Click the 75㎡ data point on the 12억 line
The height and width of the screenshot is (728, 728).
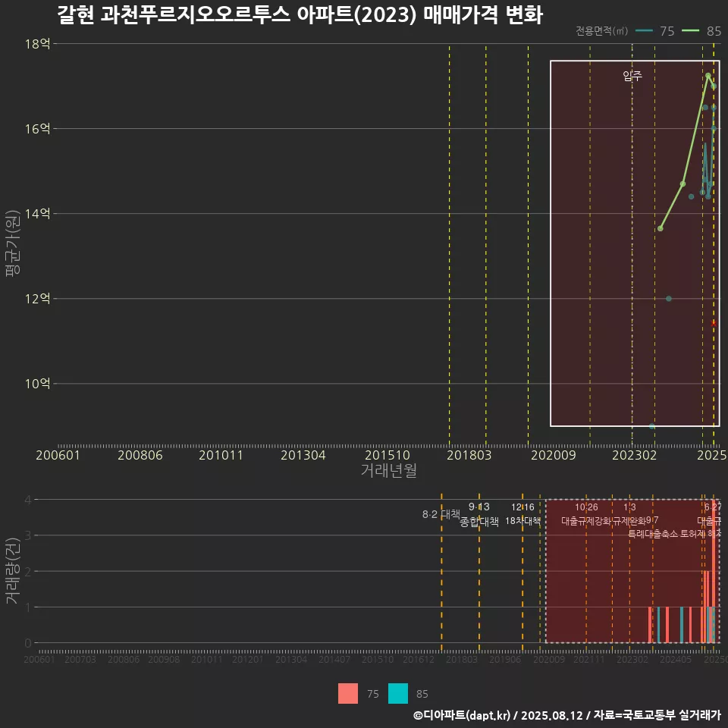click(x=669, y=299)
